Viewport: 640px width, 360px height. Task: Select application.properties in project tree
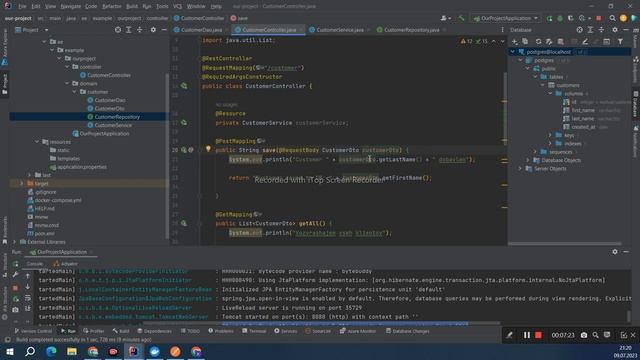coord(82,167)
